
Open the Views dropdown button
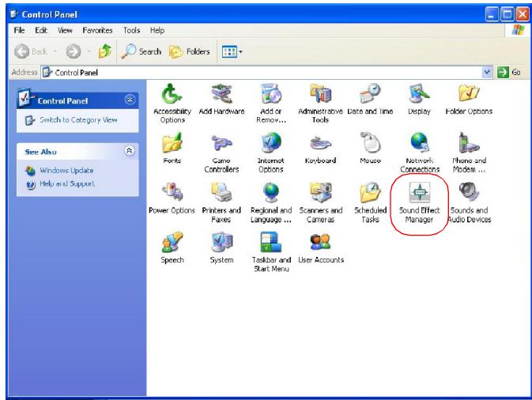(232, 52)
